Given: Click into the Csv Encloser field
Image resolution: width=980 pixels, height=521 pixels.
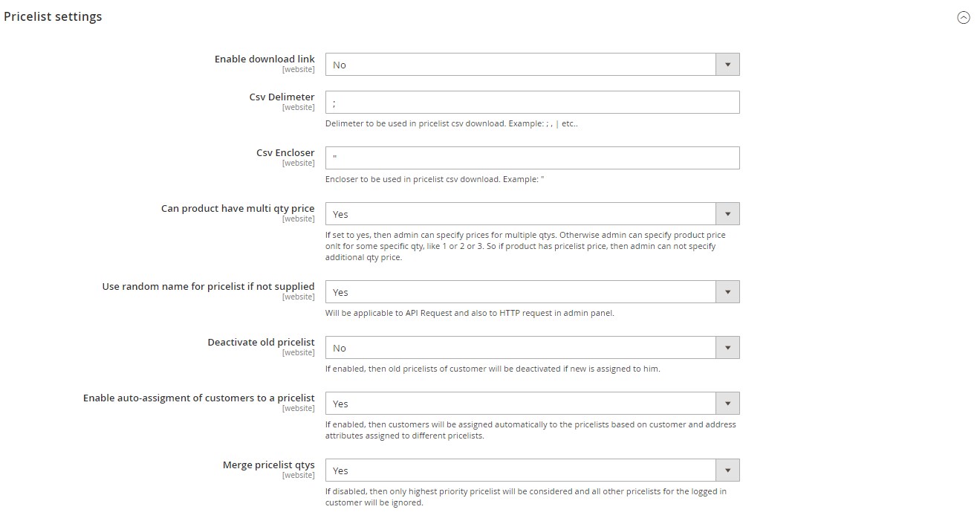Looking at the screenshot, I should click(x=532, y=158).
